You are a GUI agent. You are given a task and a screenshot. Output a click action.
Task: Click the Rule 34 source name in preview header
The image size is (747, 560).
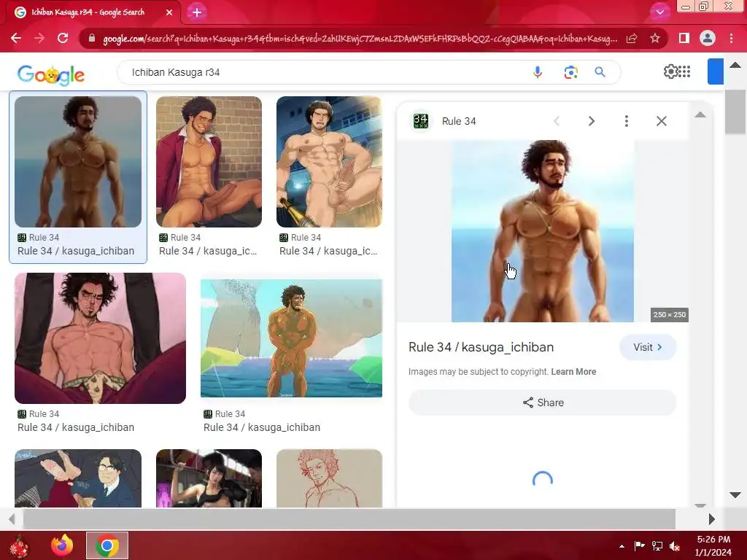coord(459,121)
